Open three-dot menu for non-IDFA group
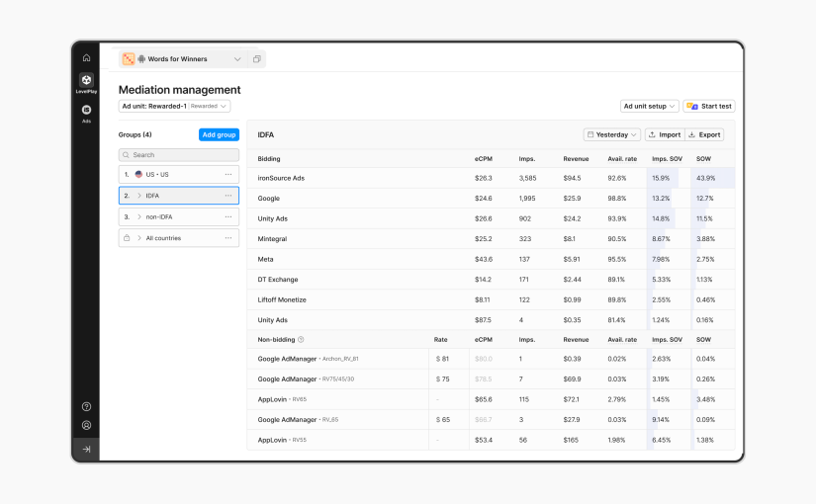The width and height of the screenshot is (816, 504). pos(228,216)
